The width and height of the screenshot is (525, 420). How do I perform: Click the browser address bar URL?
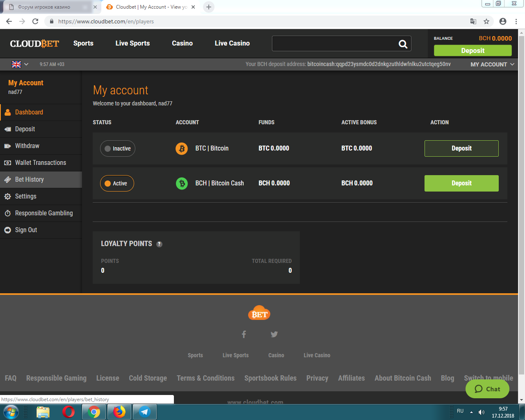click(x=106, y=21)
